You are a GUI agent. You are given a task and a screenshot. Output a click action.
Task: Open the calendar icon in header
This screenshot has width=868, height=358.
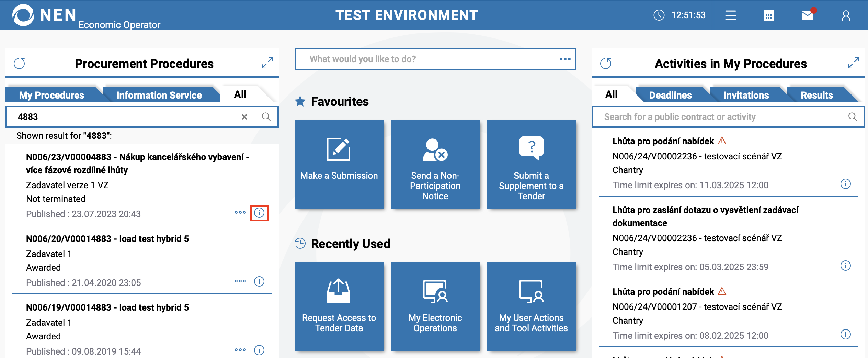(768, 15)
